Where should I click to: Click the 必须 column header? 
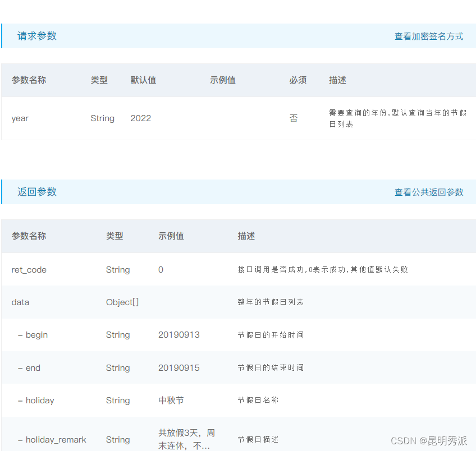pos(298,80)
